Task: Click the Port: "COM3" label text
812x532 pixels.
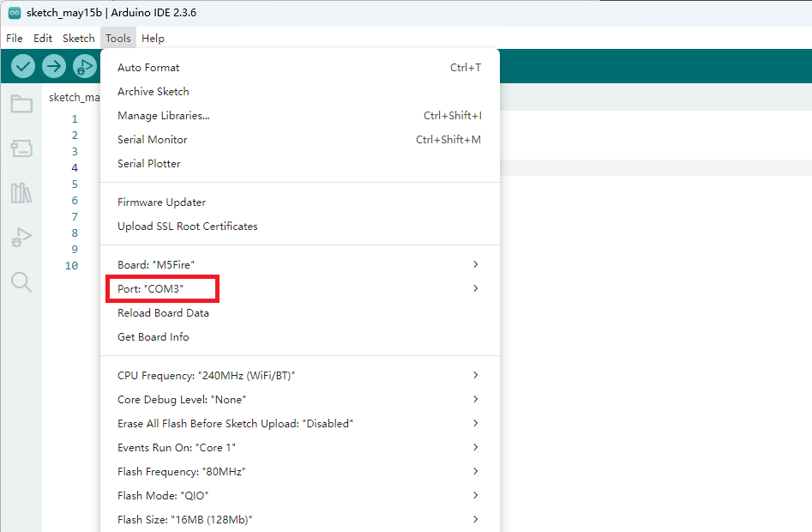Action: (x=150, y=289)
